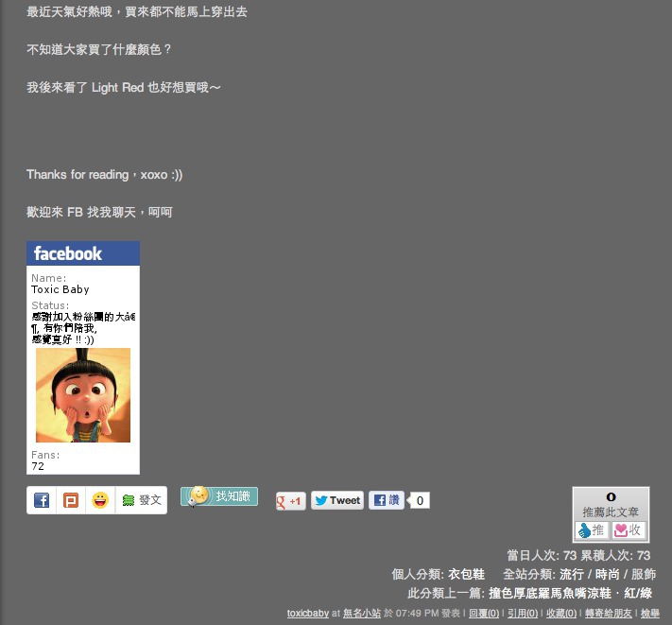Open the Facebook badge cartoon profile picture
Screen dimensions: 672x625
pyautogui.click(x=83, y=395)
